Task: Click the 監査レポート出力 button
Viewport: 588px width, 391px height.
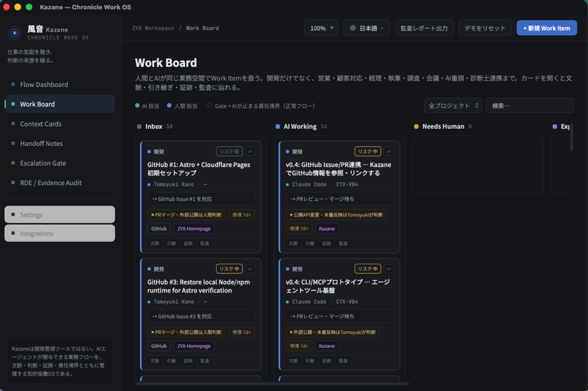Action: 424,28
